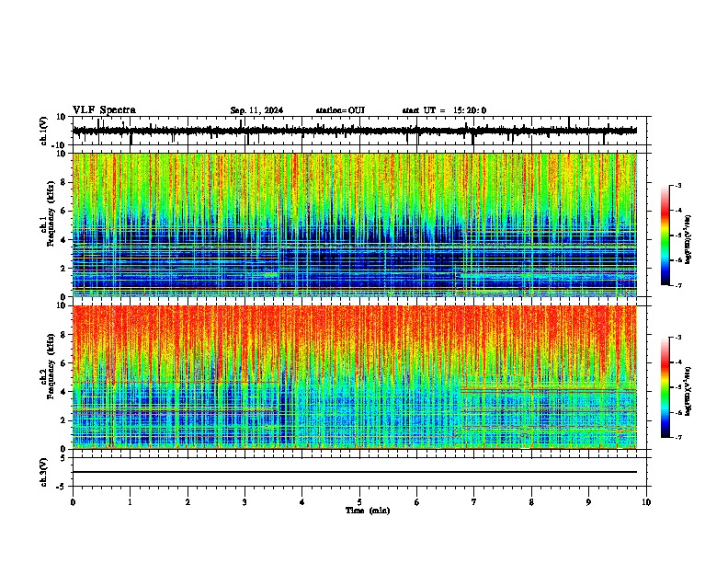Image resolution: width=728 pixels, height=563 pixels.
Task: Click the "-7" label on ch.1 colorbar
Action: (677, 285)
